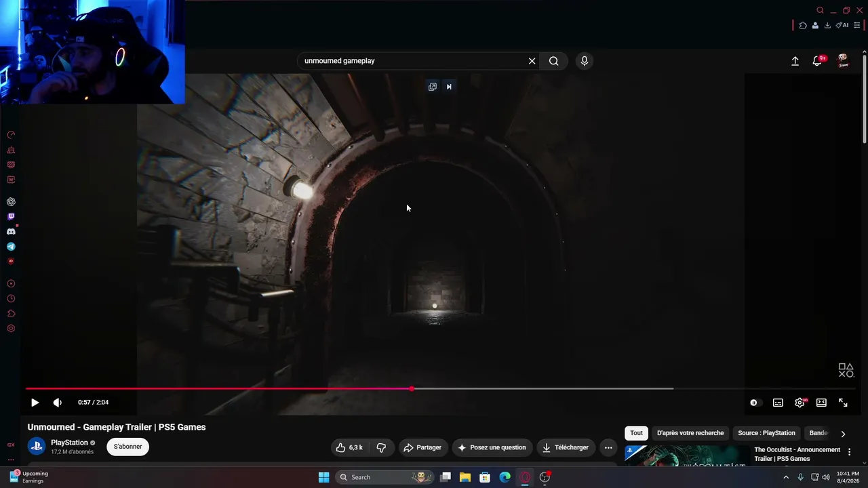
Task: Open the Upcoming Earnings widget
Action: [x=28, y=477]
